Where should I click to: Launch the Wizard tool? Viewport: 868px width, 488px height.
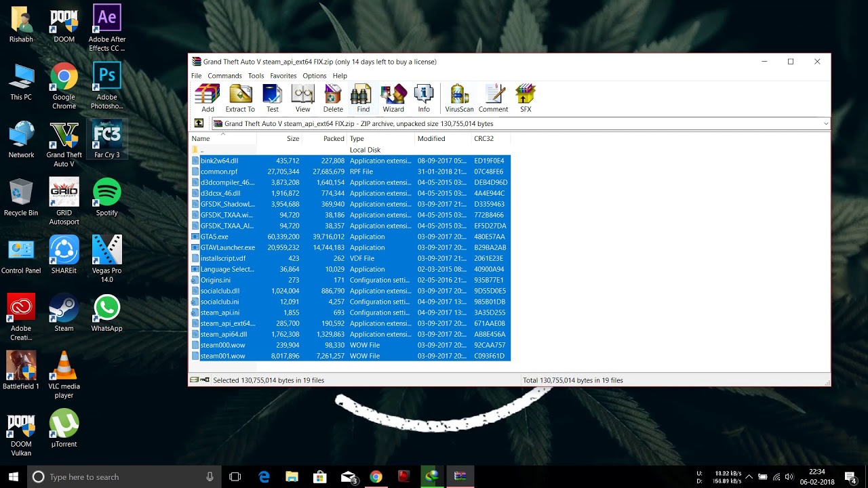click(393, 98)
